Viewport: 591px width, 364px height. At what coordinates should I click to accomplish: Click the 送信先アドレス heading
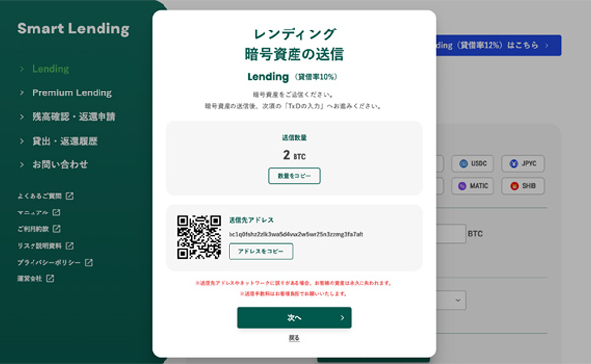click(x=251, y=220)
